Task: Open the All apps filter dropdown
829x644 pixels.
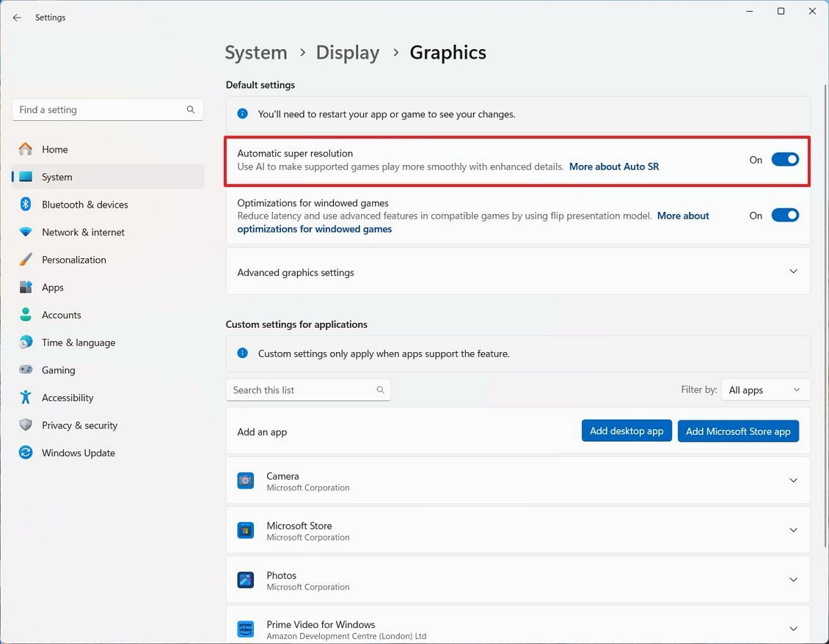Action: [765, 389]
